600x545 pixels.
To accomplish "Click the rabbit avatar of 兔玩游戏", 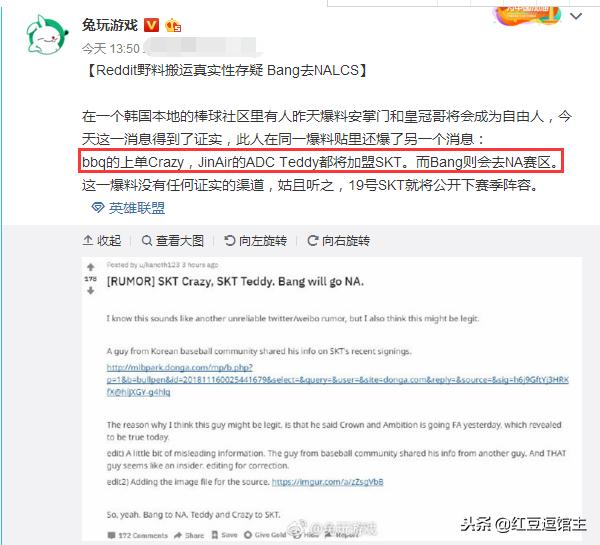I will [47, 35].
